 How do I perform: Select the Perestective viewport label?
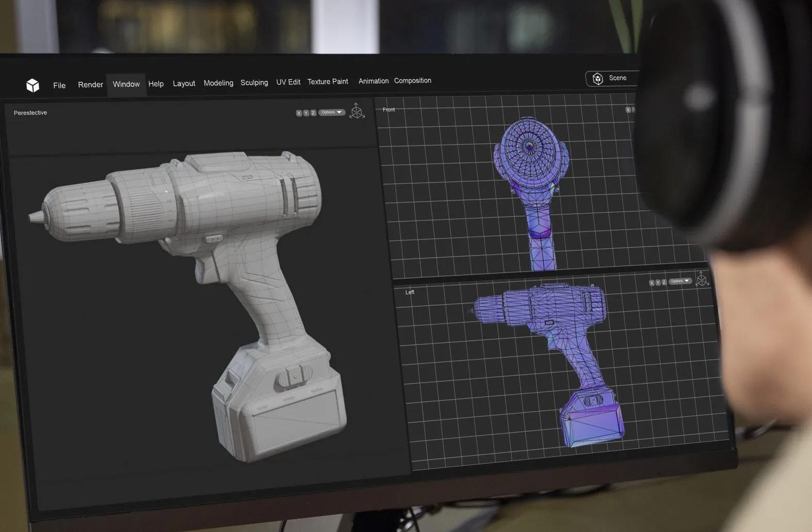30,113
